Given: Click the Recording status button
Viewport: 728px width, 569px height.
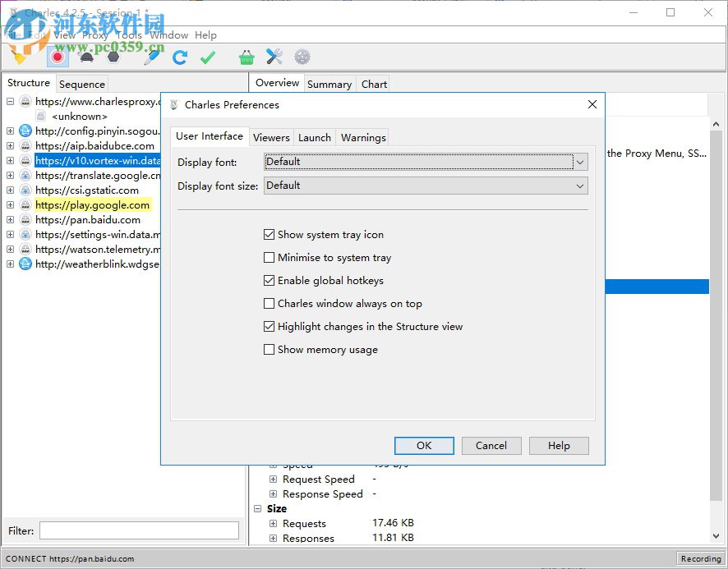Looking at the screenshot, I should 701,558.
